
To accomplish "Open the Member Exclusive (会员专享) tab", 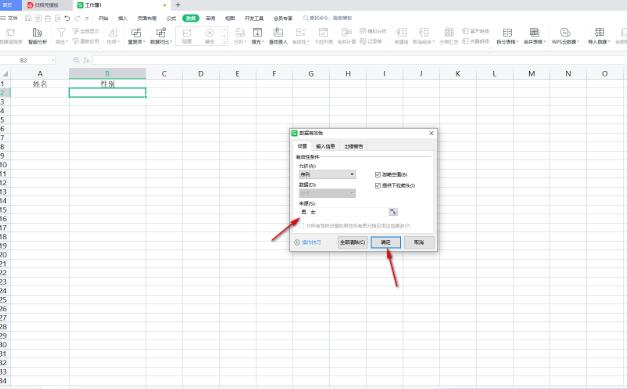I will coord(283,18).
